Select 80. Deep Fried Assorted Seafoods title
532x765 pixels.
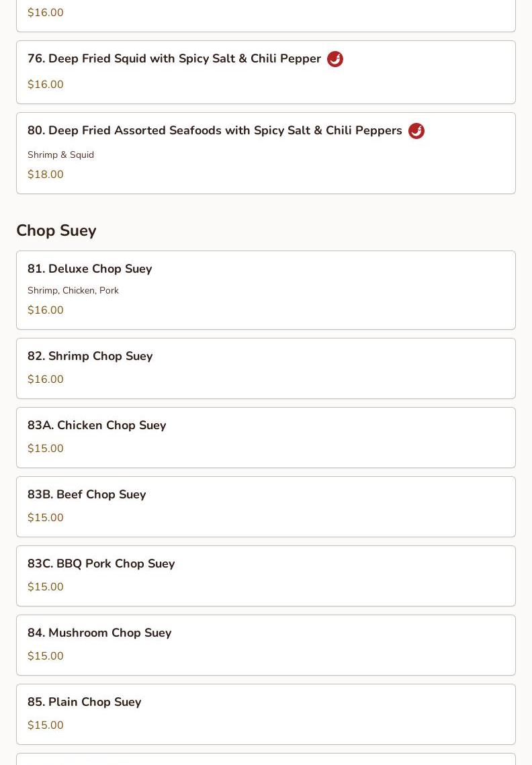[x=214, y=131]
